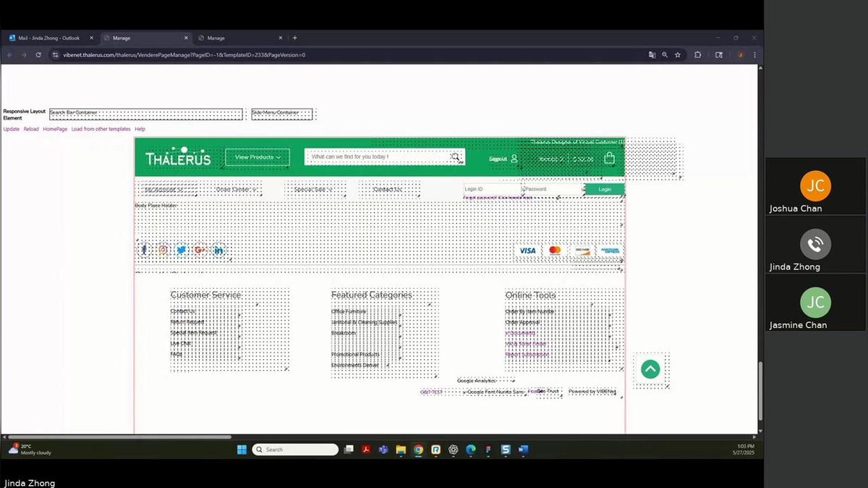Screen dimensions: 868x488
Task: Click the Login ID input field
Action: [x=488, y=189]
